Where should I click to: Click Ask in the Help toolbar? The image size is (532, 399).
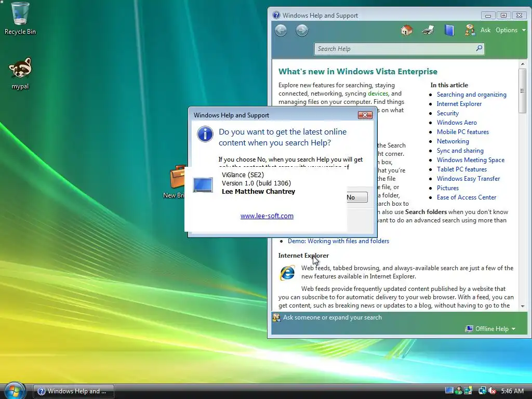(x=485, y=30)
